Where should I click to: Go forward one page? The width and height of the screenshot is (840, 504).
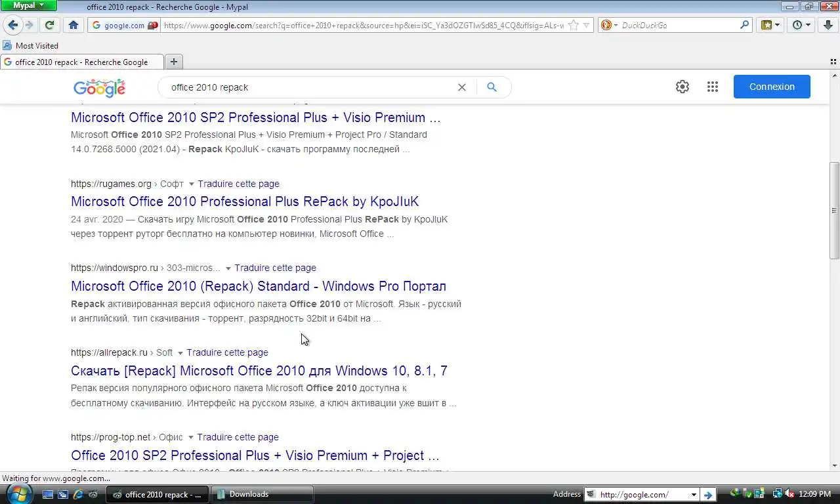[x=30, y=25]
